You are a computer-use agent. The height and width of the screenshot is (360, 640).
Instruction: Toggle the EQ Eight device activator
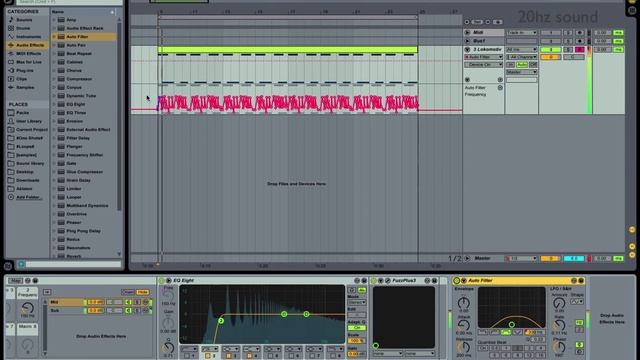pyautogui.click(x=162, y=280)
